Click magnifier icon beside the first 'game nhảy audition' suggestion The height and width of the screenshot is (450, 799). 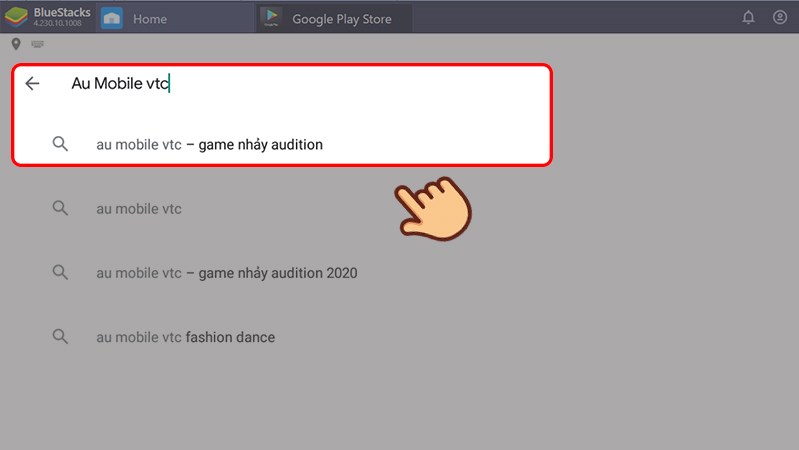click(x=60, y=144)
